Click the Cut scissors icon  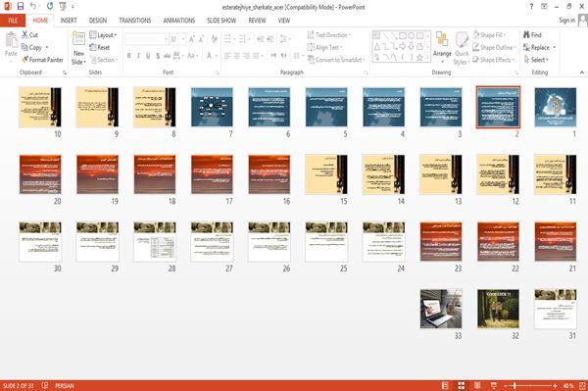pyautogui.click(x=24, y=35)
